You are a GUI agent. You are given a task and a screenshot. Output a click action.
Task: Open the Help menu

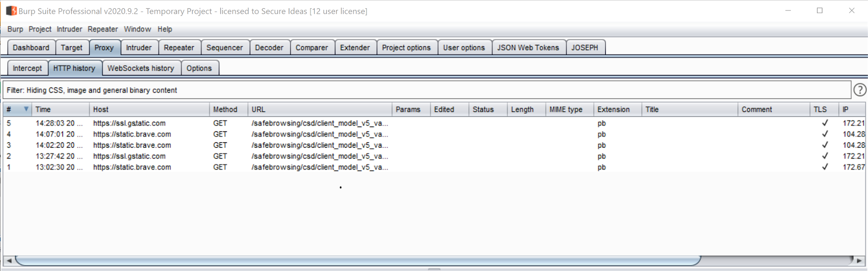click(165, 29)
